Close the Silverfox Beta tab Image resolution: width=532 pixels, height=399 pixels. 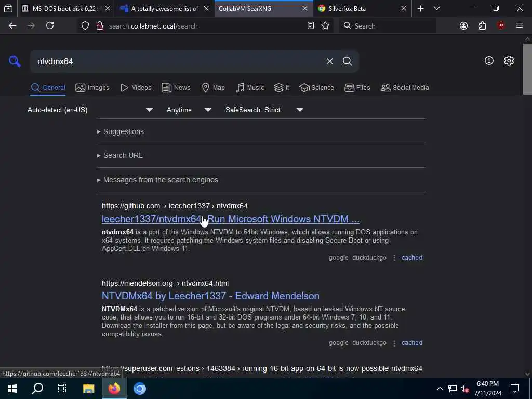tap(403, 9)
